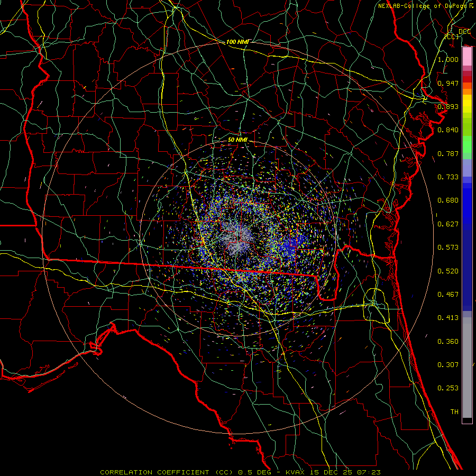Click the 1.000 legend value
Viewport: 476px width, 476px height.
pos(448,59)
